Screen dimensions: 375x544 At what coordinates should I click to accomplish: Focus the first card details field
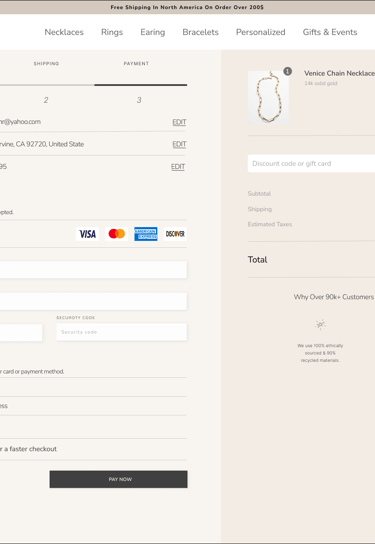[93, 270]
